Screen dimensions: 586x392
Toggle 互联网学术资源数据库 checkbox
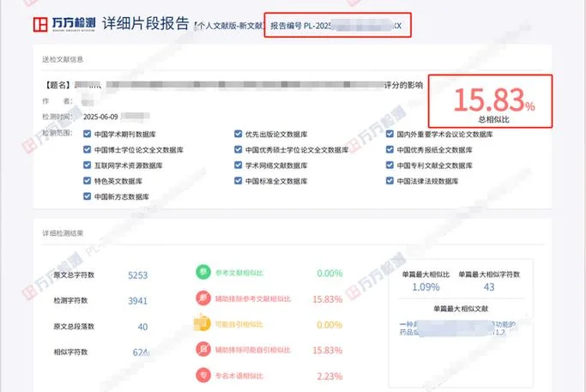(x=87, y=166)
